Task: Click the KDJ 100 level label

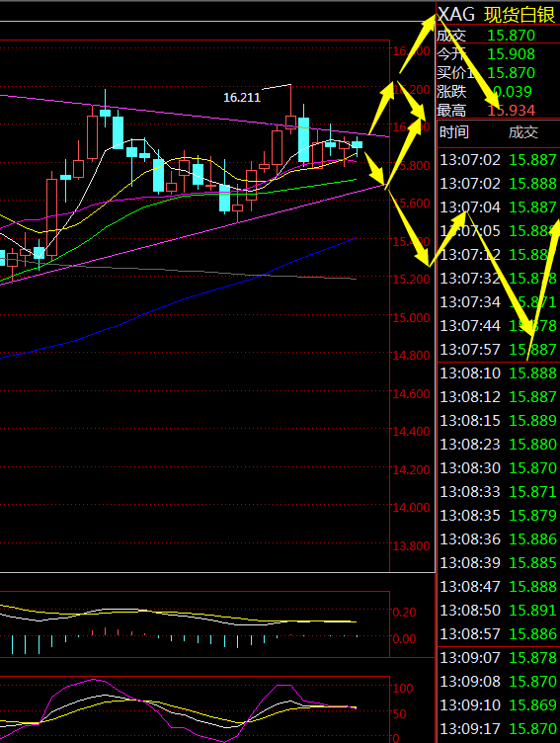Action: [403, 688]
